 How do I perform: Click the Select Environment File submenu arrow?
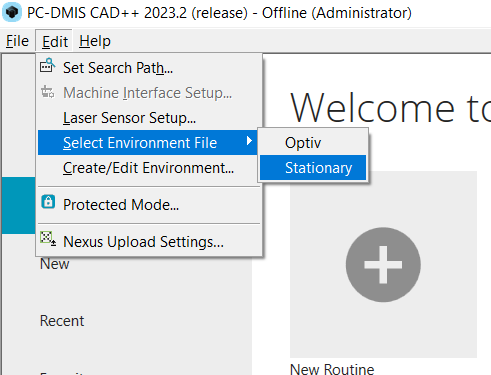pos(249,141)
